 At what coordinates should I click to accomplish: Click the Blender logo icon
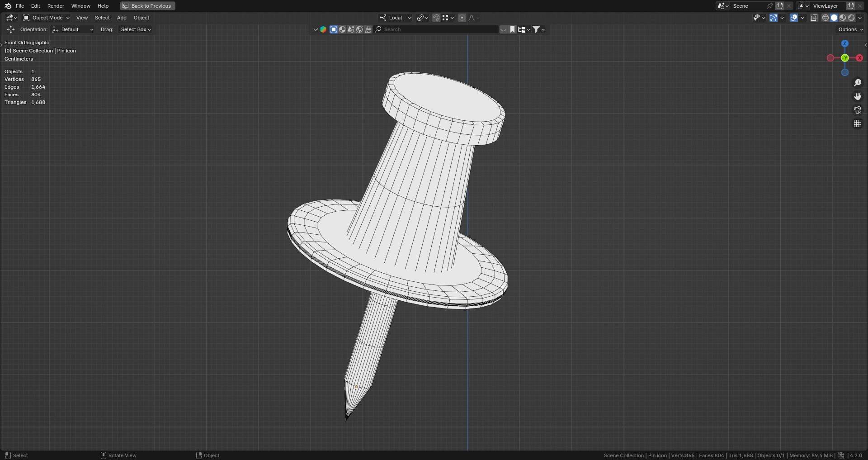[x=8, y=6]
